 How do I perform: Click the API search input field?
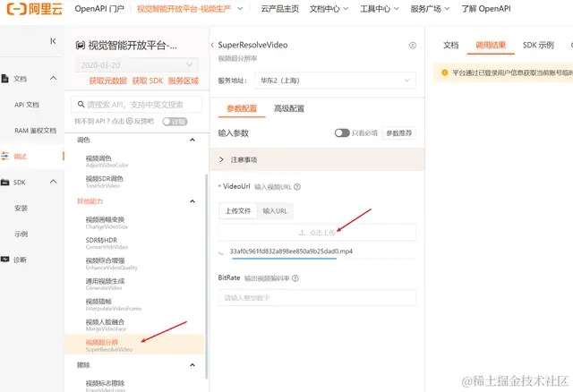coord(137,105)
